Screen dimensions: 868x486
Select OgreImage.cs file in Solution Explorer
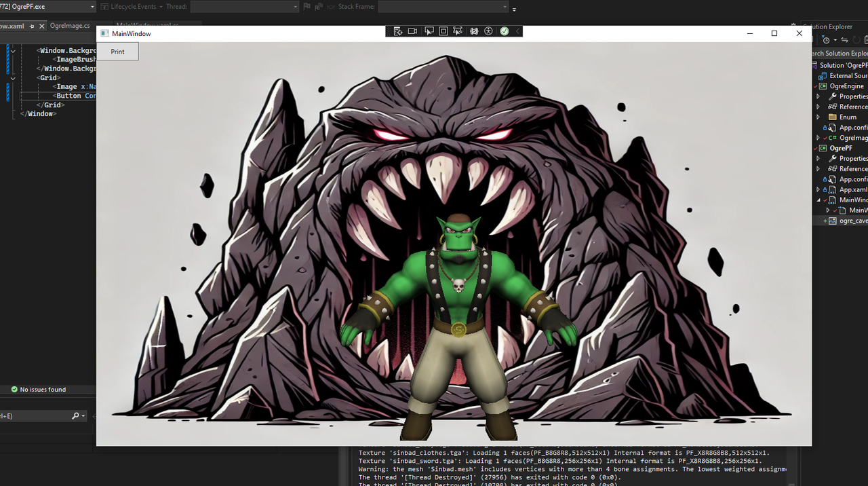[853, 138]
